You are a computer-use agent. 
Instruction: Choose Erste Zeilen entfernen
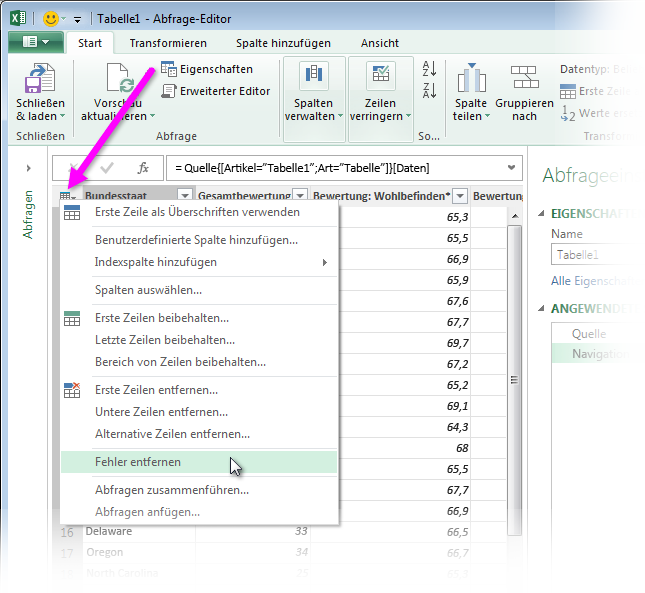(x=199, y=390)
